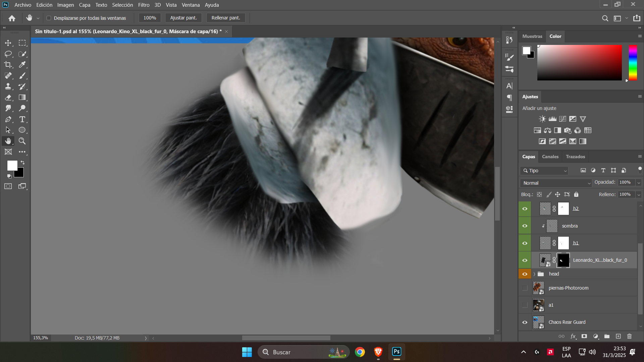The image size is (644, 362).
Task: Add a Levels adjustment
Action: 552,119
